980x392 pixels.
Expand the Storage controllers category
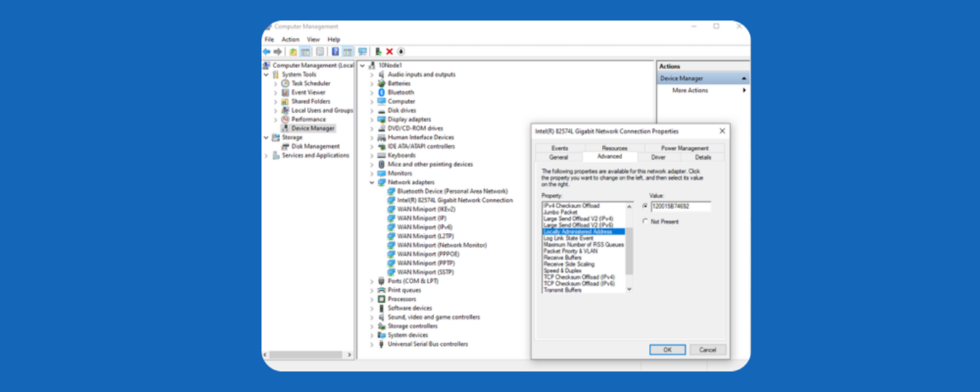pyautogui.click(x=372, y=326)
